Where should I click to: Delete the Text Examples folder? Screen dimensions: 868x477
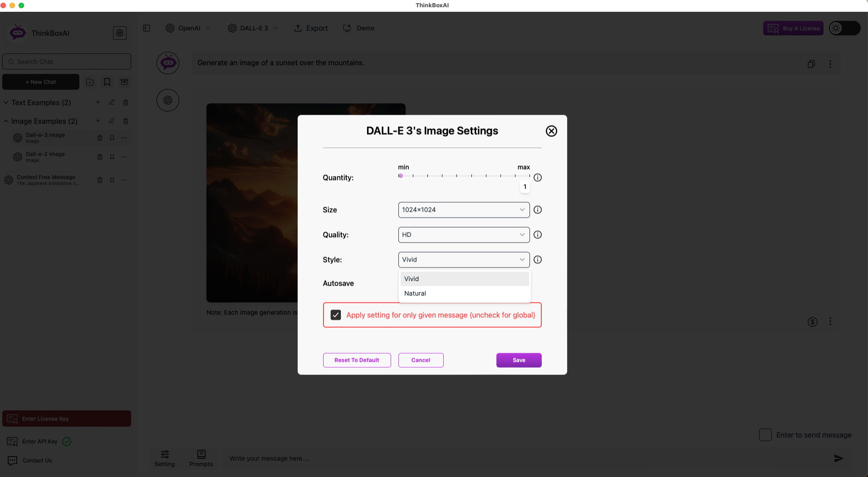point(126,102)
